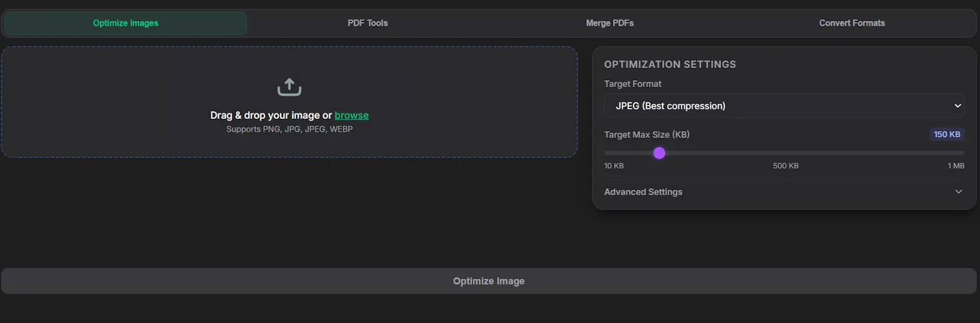980x323 pixels.
Task: Expand the Advanced Settings section
Action: [x=784, y=192]
